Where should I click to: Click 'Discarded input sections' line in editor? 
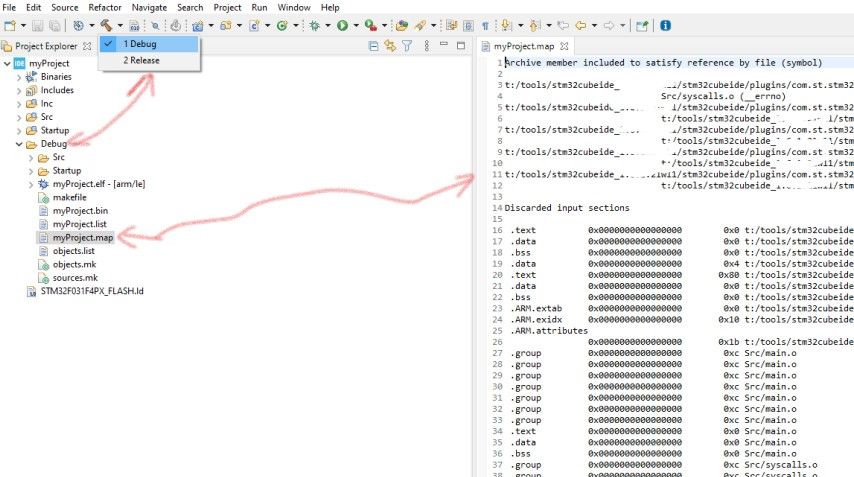click(x=567, y=208)
